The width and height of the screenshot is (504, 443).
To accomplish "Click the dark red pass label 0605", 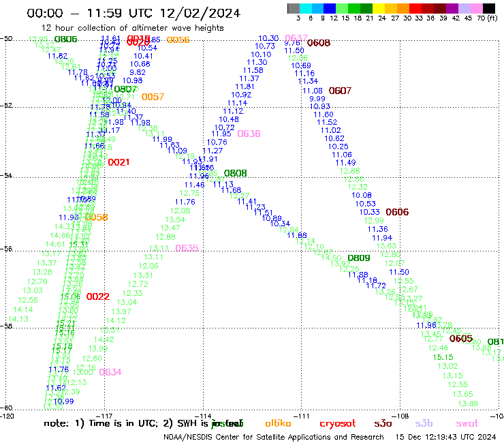I will coord(461,339).
